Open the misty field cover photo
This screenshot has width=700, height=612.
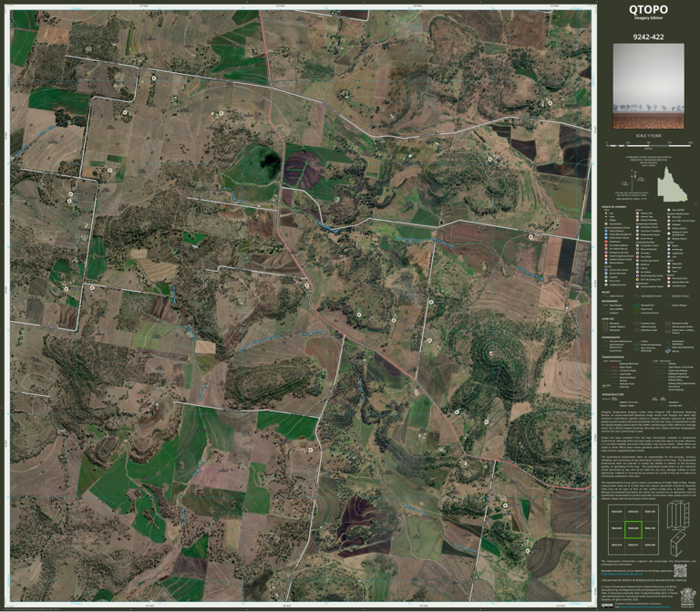648,86
